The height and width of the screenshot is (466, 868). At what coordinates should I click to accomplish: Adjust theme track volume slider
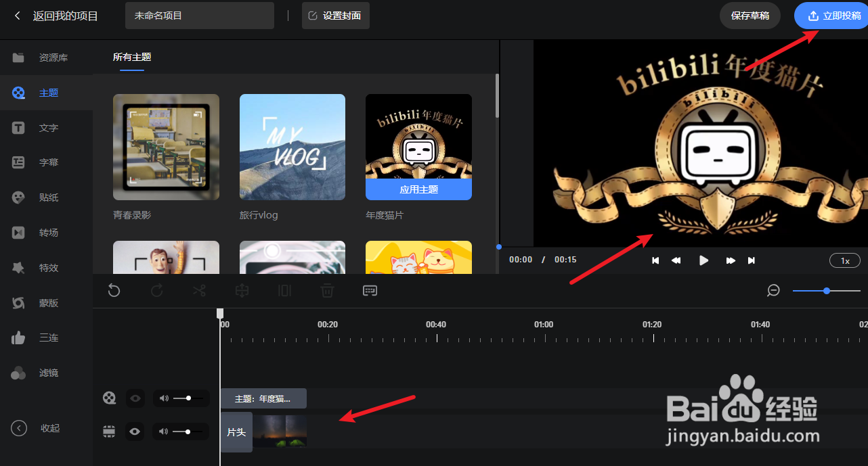(188, 398)
